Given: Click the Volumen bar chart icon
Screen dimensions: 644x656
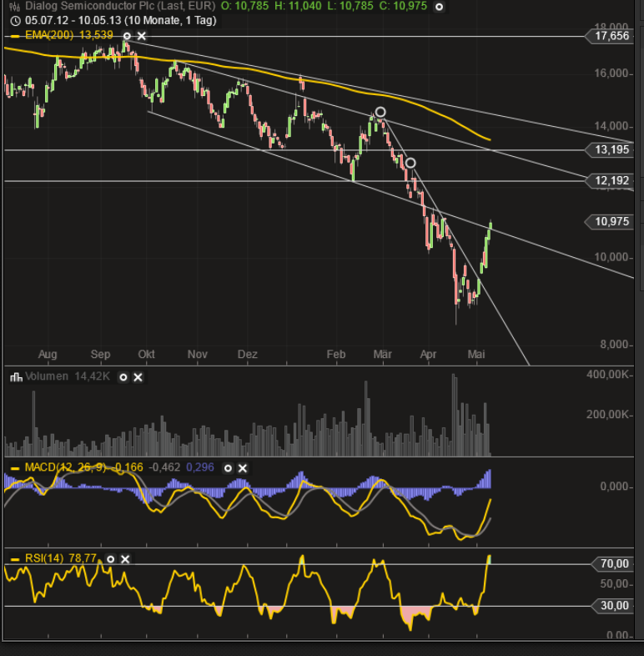Looking at the screenshot, I should point(16,377).
